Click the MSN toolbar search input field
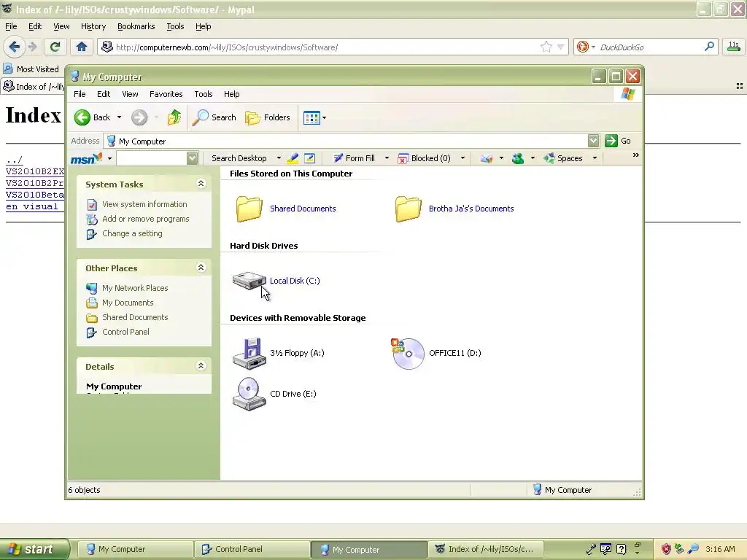The height and width of the screenshot is (560, 747). pyautogui.click(x=152, y=158)
